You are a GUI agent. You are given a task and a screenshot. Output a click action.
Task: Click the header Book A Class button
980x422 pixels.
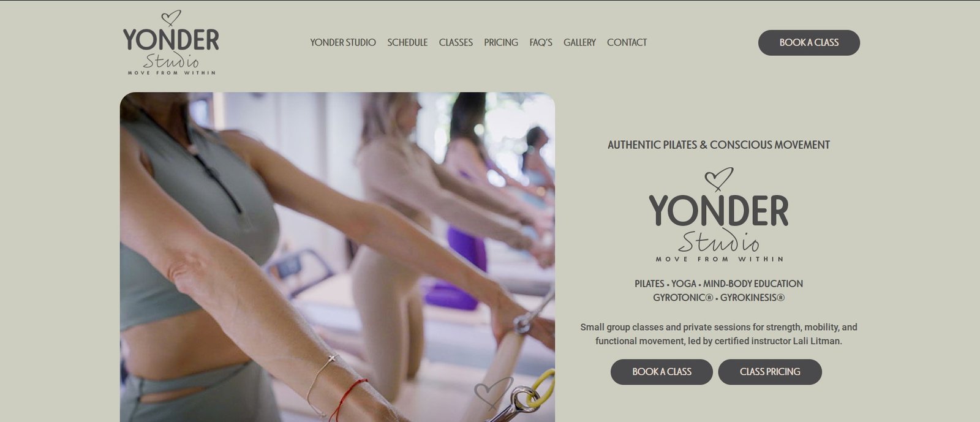click(809, 43)
